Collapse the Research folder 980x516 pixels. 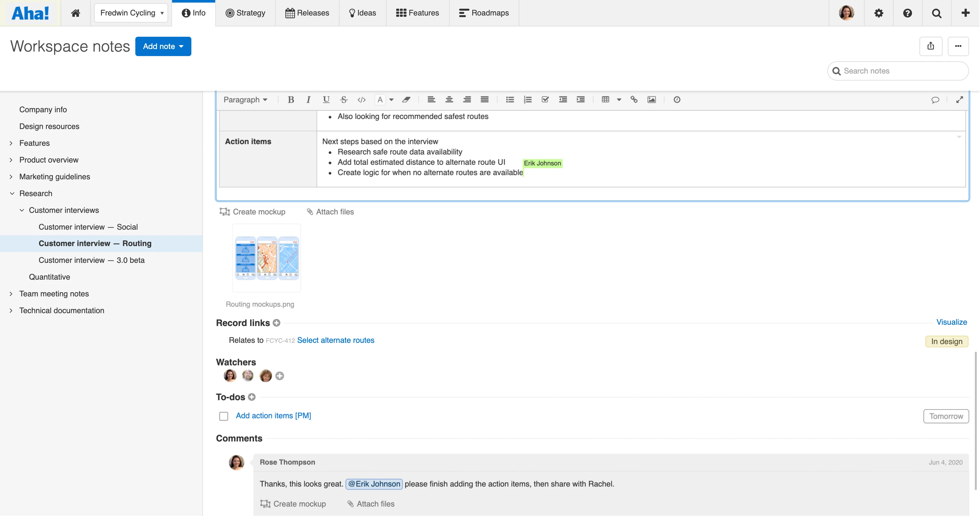pos(12,193)
